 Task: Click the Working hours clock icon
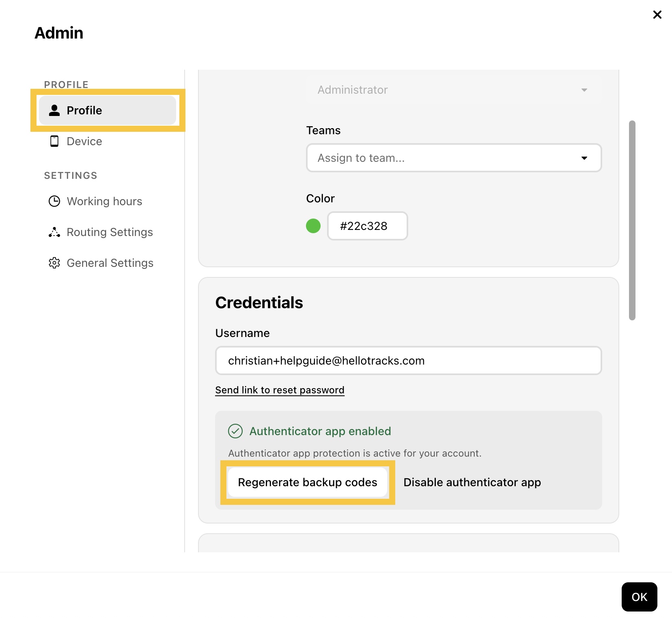pos(54,201)
